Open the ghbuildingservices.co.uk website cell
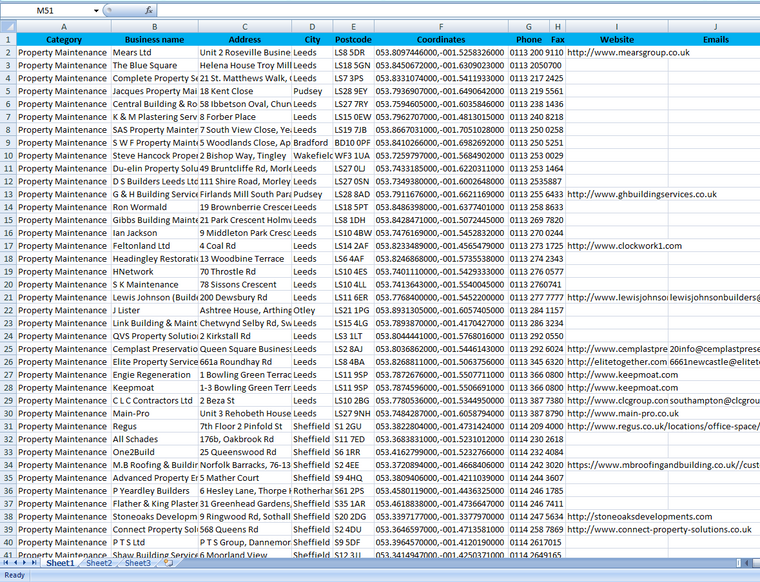Image resolution: width=760 pixels, height=582 pixels. coord(617,194)
